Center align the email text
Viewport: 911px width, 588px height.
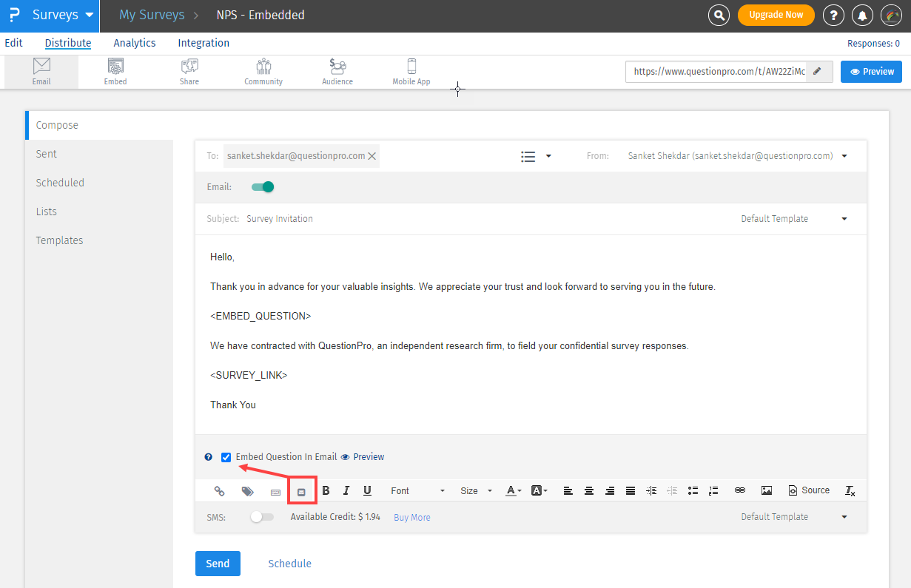click(589, 490)
